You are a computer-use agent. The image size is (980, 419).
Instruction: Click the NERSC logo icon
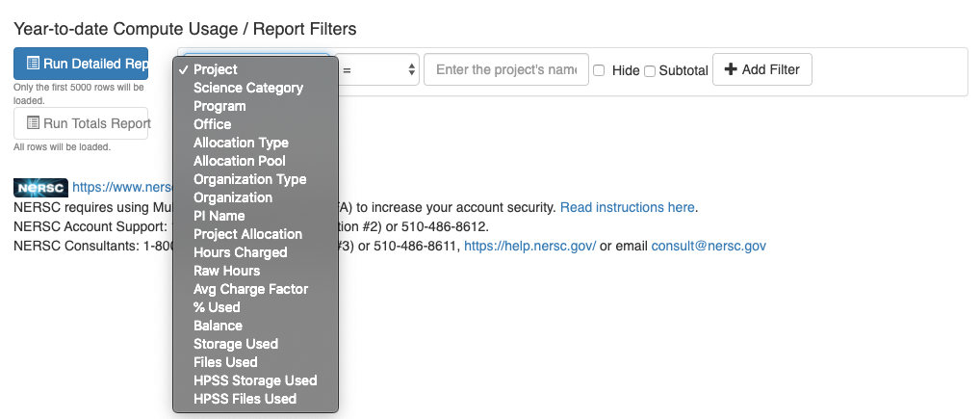(40, 188)
